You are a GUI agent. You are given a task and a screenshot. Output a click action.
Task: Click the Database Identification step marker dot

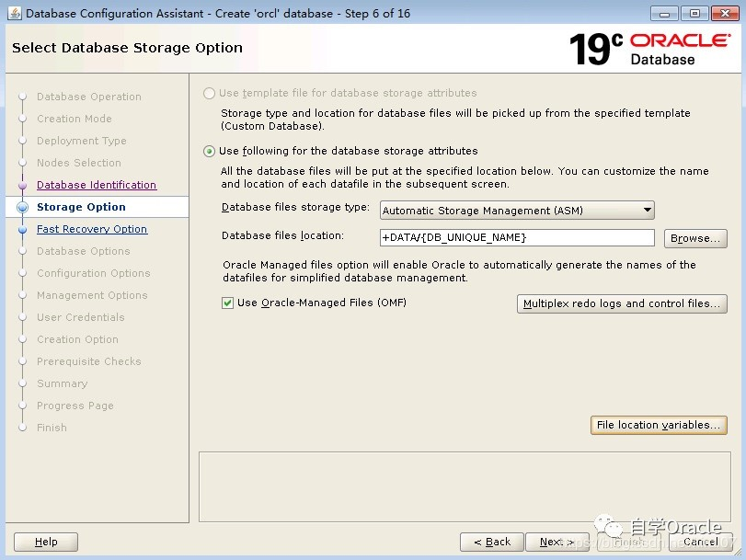pos(24,185)
